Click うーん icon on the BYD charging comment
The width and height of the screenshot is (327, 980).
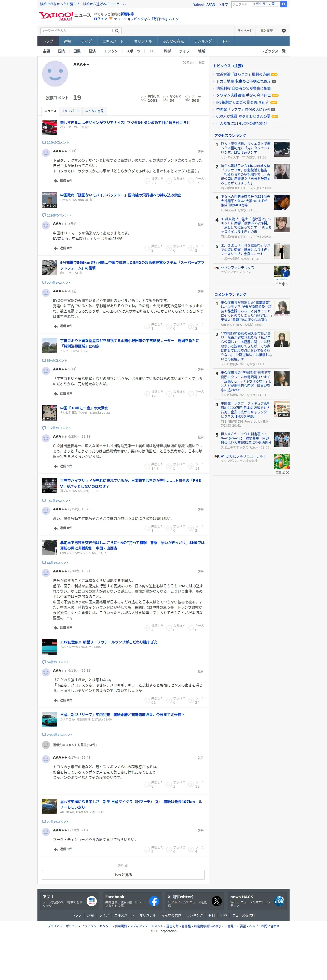pos(191,326)
